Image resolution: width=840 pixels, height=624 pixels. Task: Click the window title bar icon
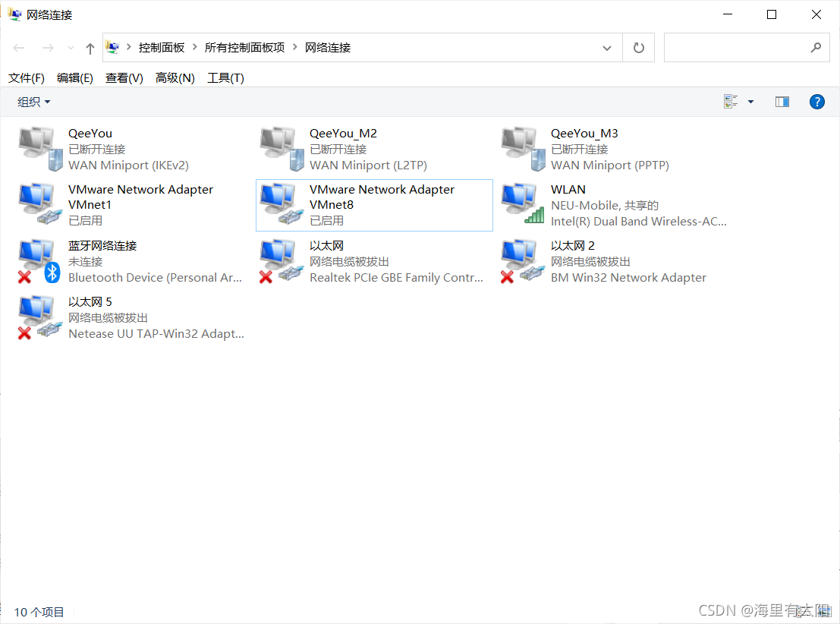(x=14, y=14)
